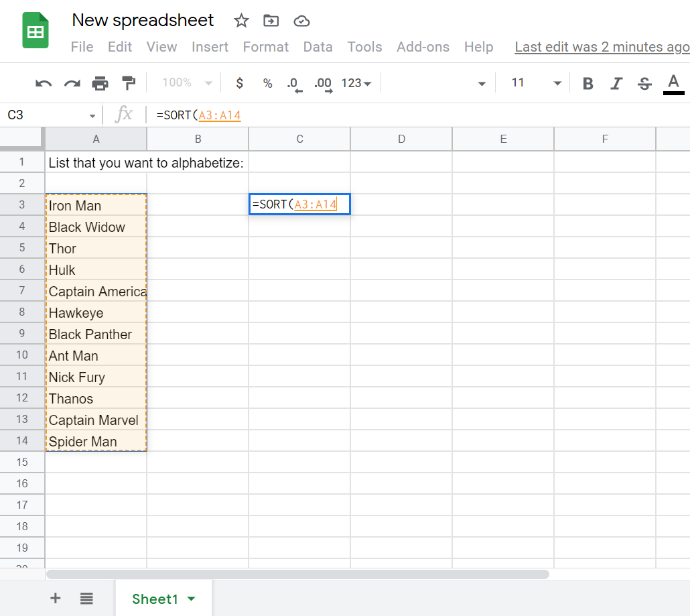The width and height of the screenshot is (690, 616).
Task: Click the New spreadsheet title to rename
Action: (x=143, y=20)
